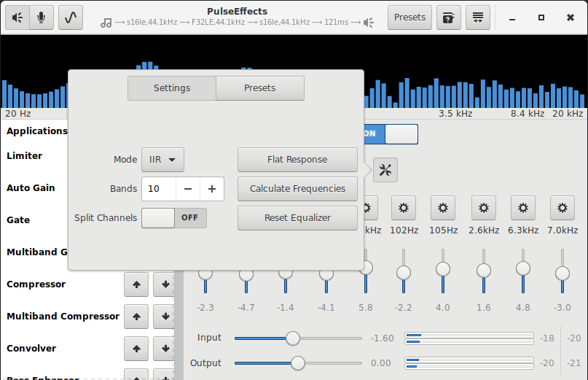
Task: Click the 2.6kHz band gain slider knob
Action: pos(484,271)
